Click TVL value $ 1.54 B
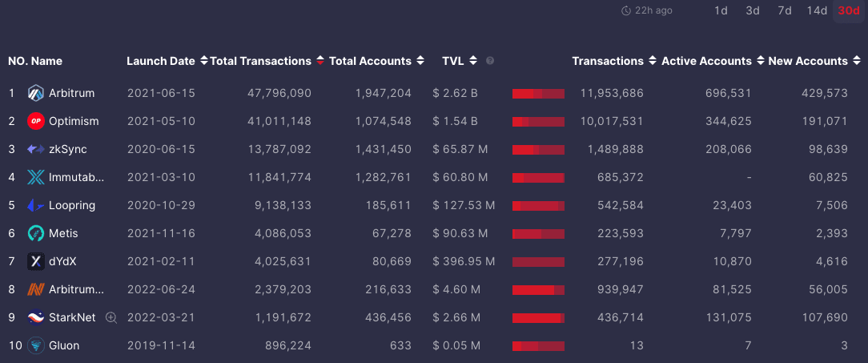Image resolution: width=868 pixels, height=363 pixels. (x=455, y=121)
